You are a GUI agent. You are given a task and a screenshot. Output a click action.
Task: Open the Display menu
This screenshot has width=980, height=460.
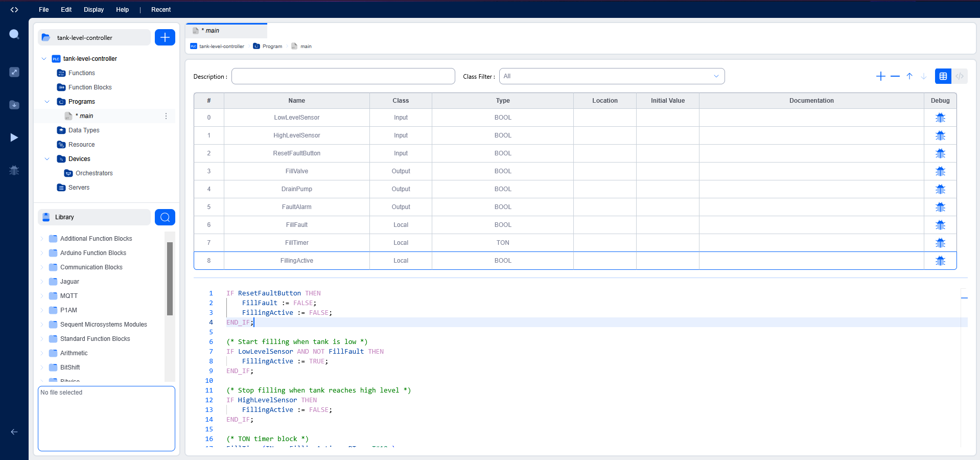click(x=94, y=10)
